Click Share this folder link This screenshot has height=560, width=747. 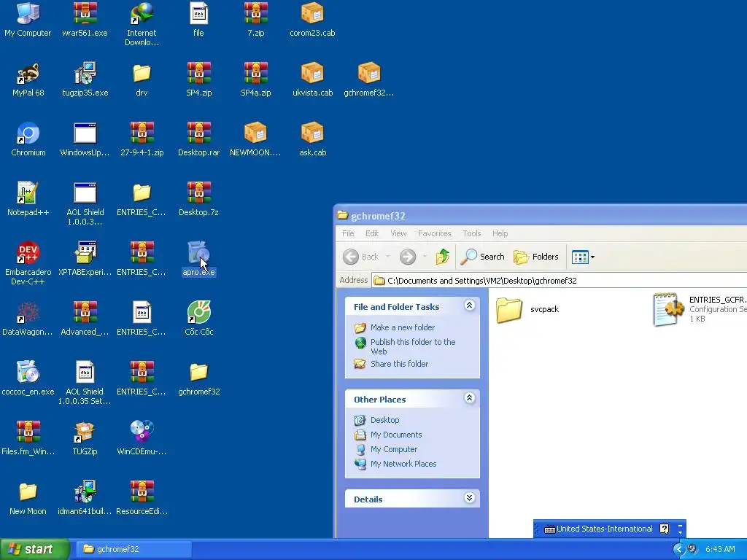coord(399,364)
